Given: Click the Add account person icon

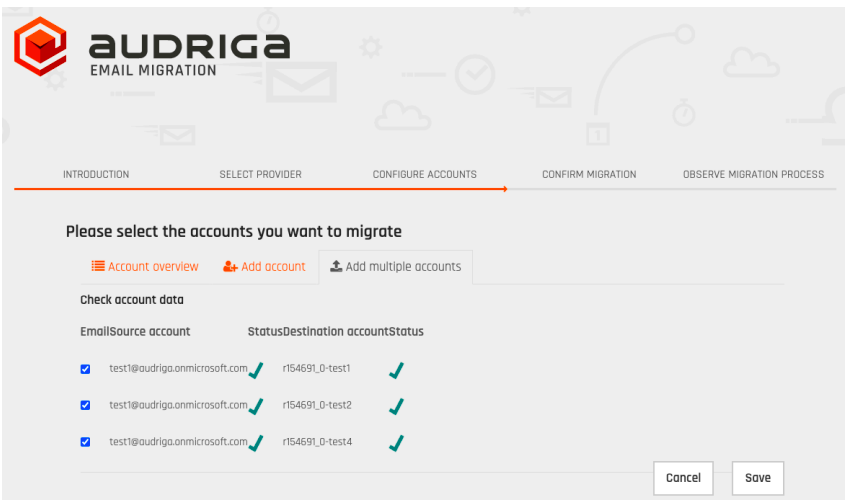Looking at the screenshot, I should (x=230, y=267).
